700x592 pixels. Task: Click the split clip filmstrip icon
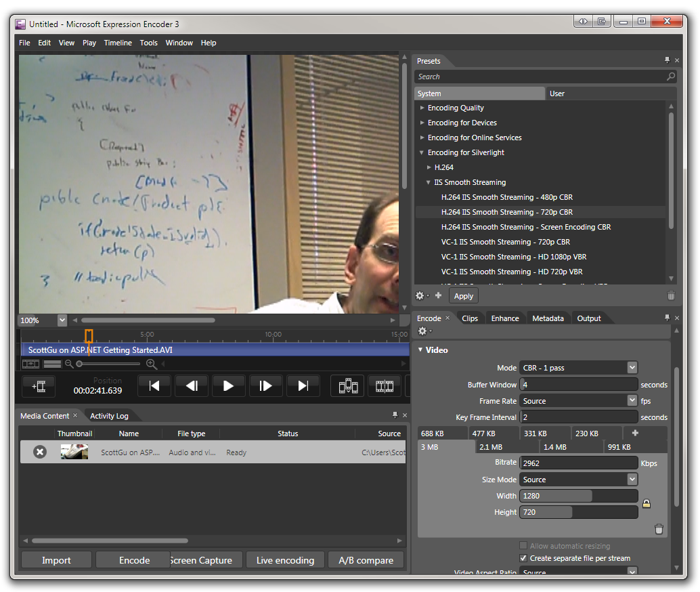coord(385,386)
